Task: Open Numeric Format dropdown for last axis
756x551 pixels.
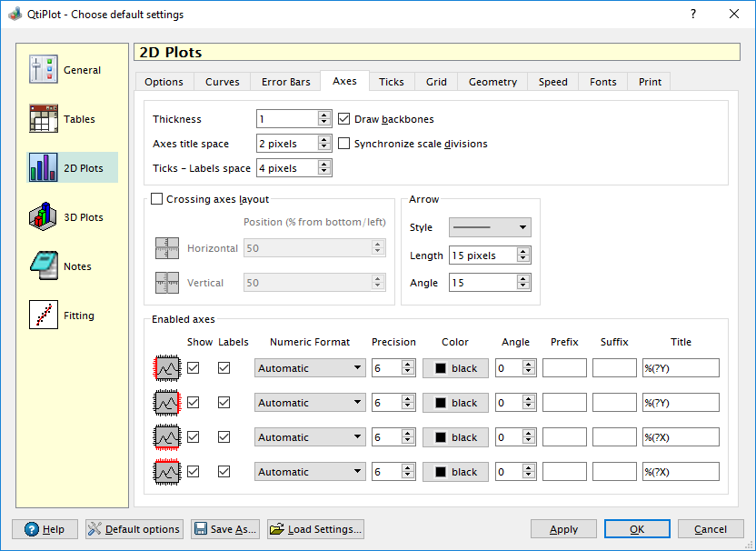Action: click(309, 472)
